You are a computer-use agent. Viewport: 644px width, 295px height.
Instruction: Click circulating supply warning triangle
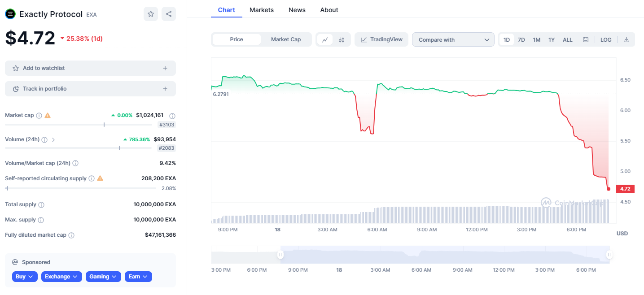(100, 178)
